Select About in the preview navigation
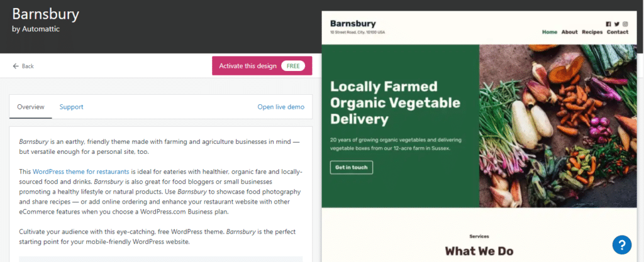The image size is (644, 262). coord(569,32)
